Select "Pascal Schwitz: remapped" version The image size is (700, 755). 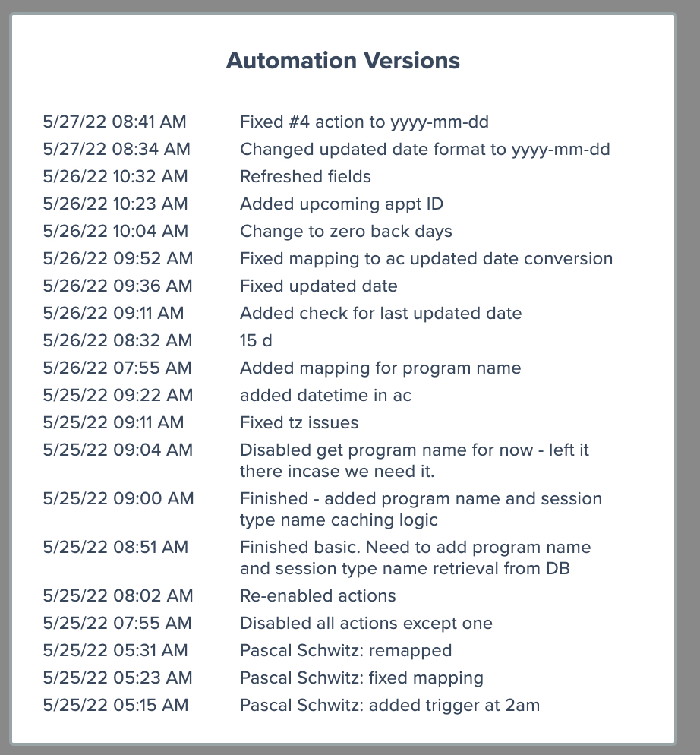[x=345, y=650]
